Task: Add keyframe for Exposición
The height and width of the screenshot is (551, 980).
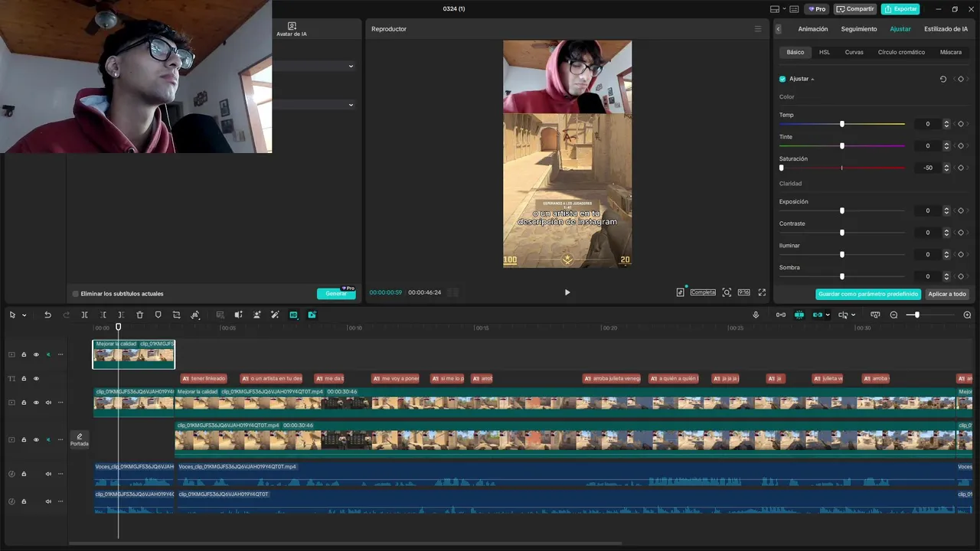Action: click(961, 210)
